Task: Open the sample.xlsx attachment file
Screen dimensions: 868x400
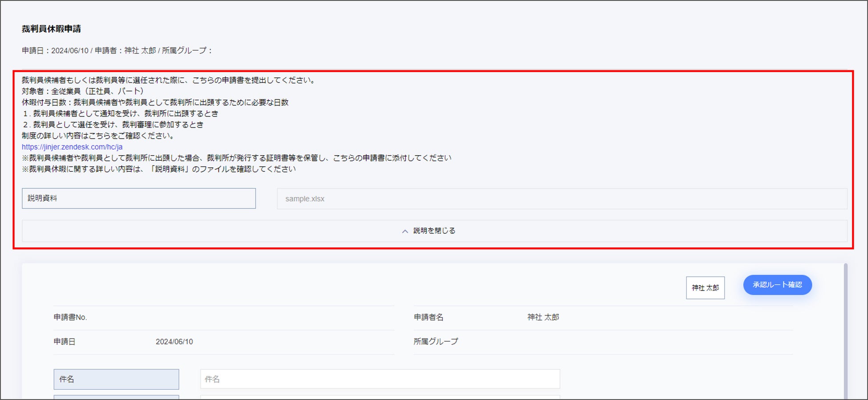Action: [x=562, y=199]
